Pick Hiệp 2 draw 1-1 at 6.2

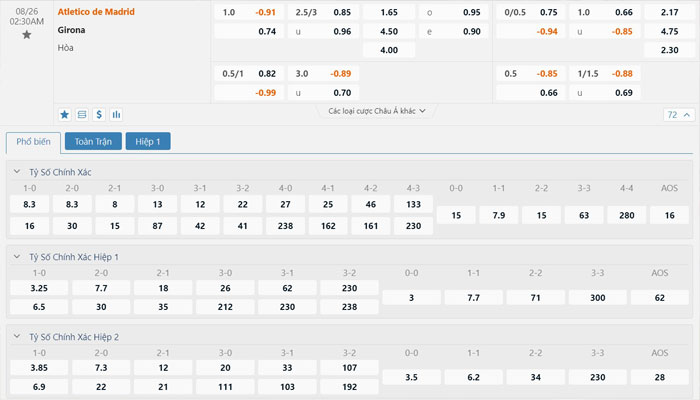point(474,377)
